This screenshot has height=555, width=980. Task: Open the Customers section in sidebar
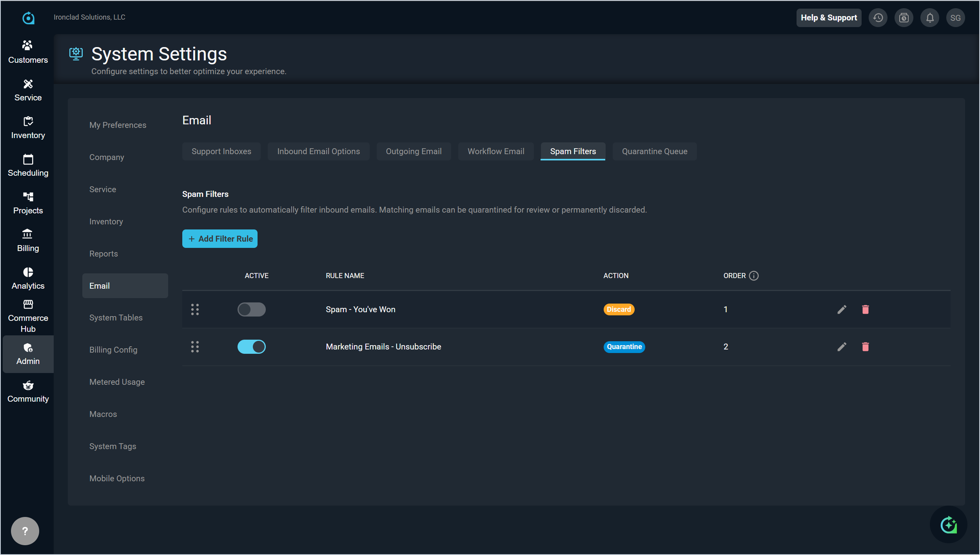[28, 52]
